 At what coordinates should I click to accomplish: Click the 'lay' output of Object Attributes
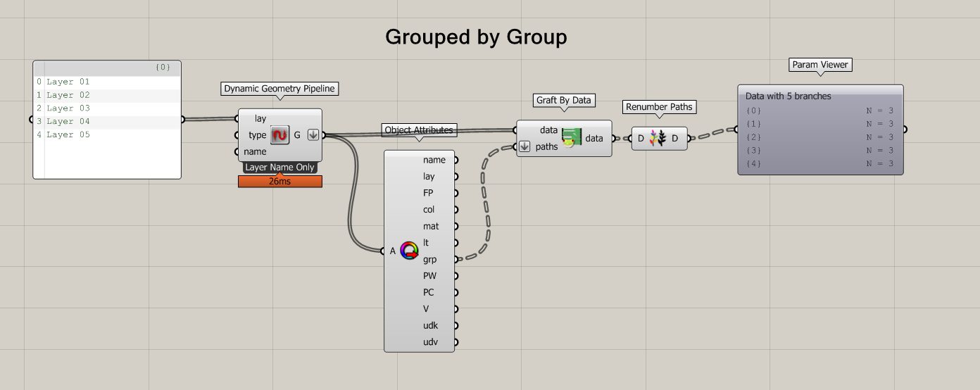coord(429,177)
